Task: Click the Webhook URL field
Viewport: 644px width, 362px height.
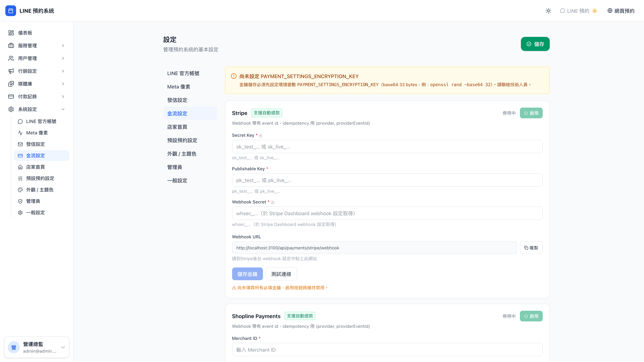Action: (374, 248)
